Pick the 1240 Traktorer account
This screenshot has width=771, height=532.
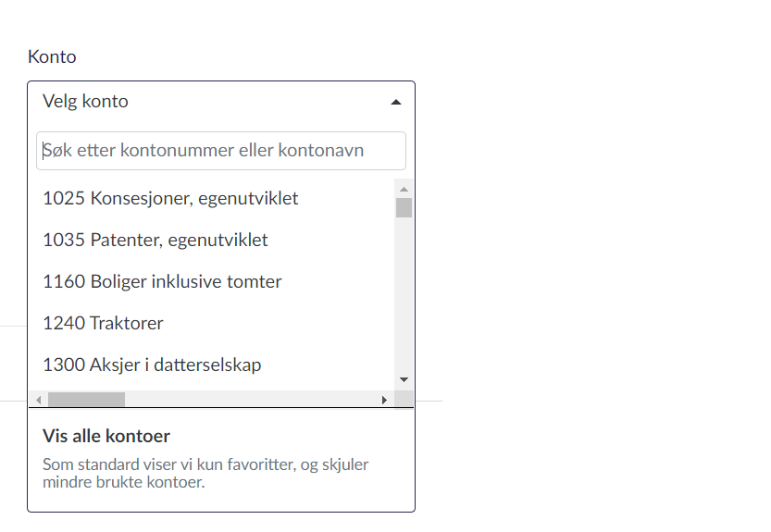click(103, 323)
